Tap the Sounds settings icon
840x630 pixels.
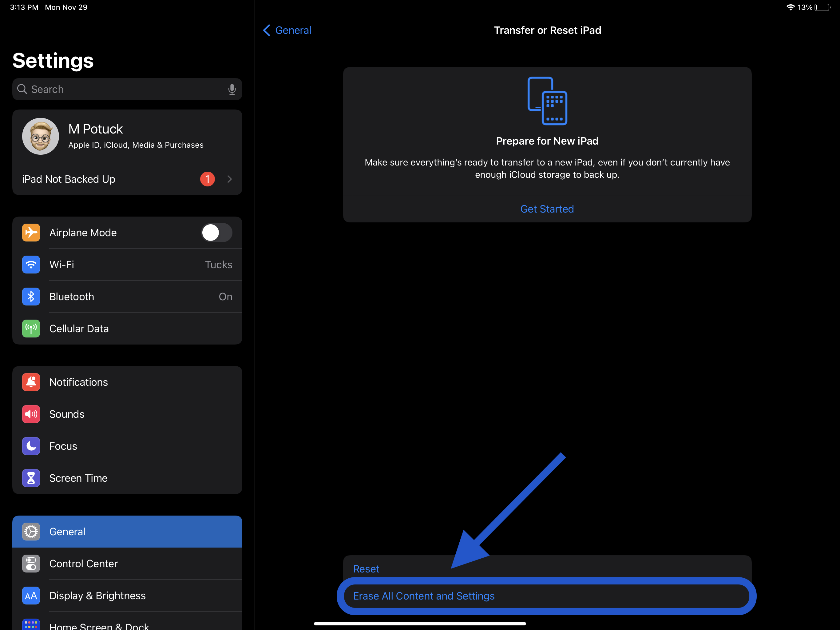pyautogui.click(x=31, y=414)
